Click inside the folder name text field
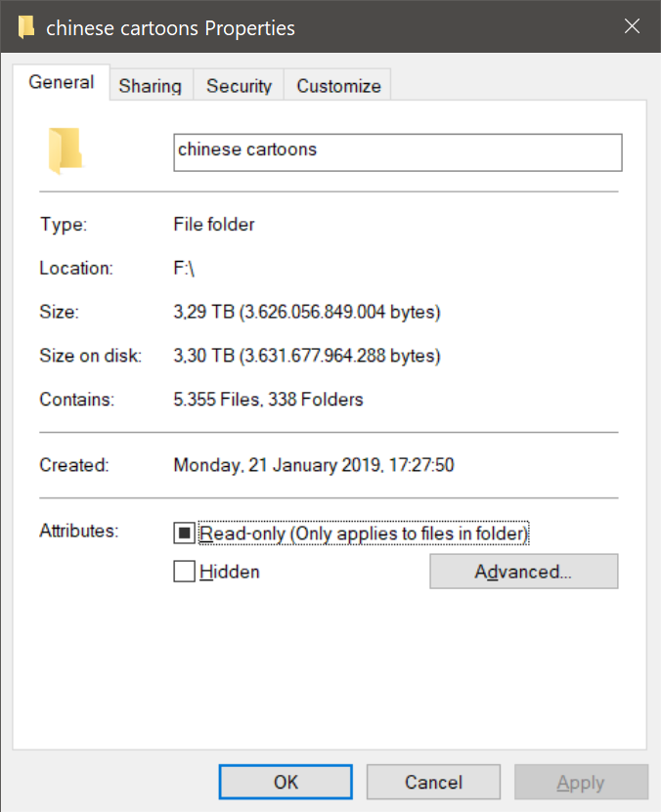This screenshot has height=812, width=661. tap(398, 152)
